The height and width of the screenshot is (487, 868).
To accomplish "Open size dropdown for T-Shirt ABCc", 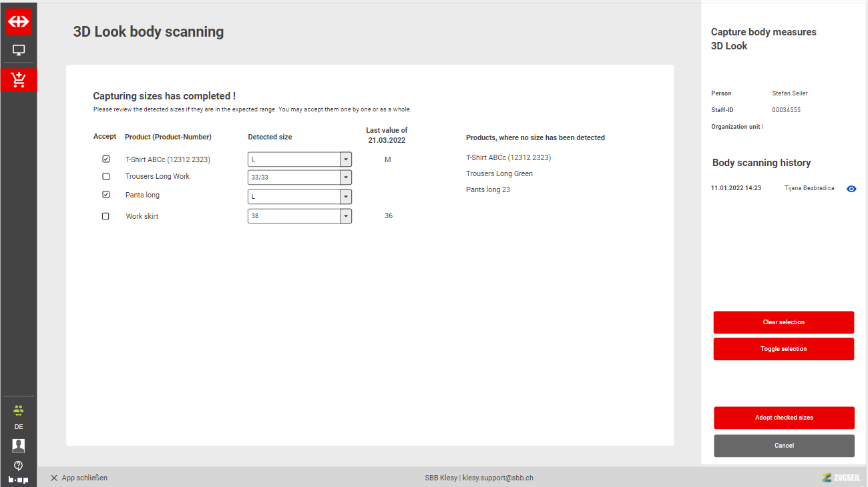I will pos(345,159).
